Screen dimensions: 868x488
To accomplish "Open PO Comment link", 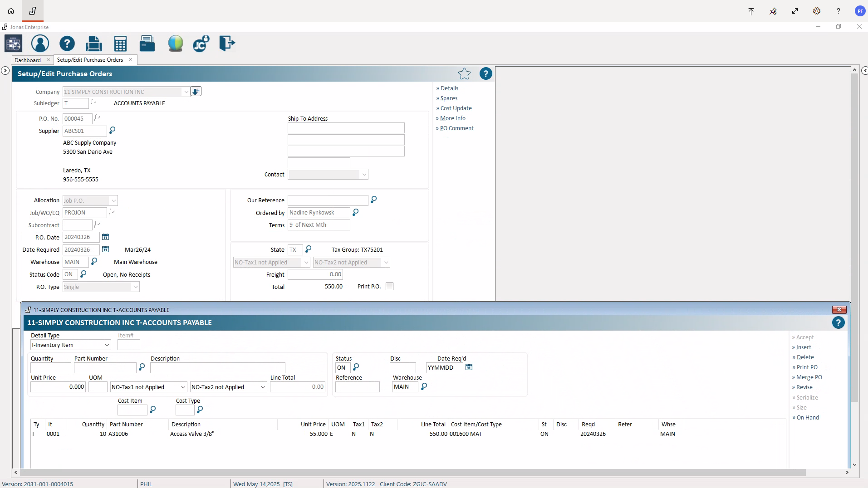I will pos(456,128).
